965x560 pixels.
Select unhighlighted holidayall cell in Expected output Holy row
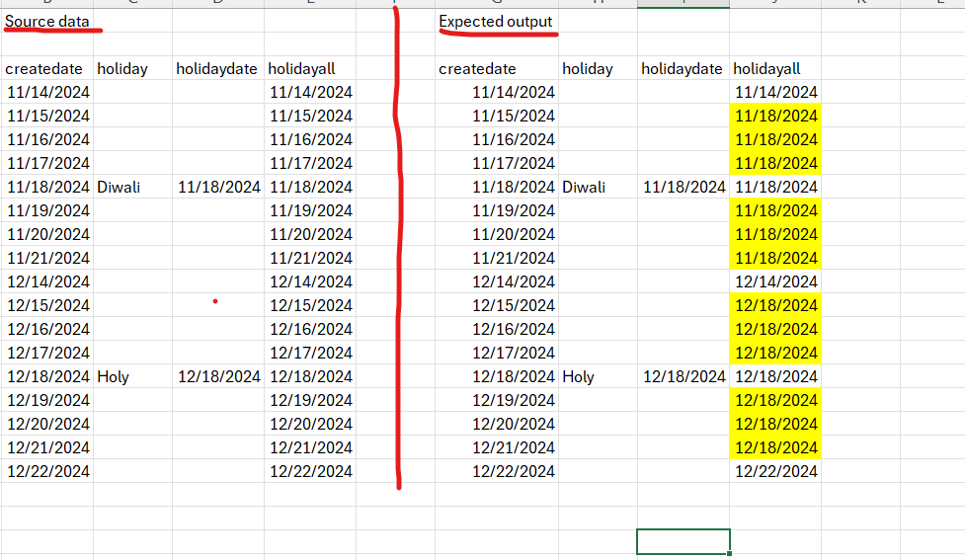click(x=775, y=376)
